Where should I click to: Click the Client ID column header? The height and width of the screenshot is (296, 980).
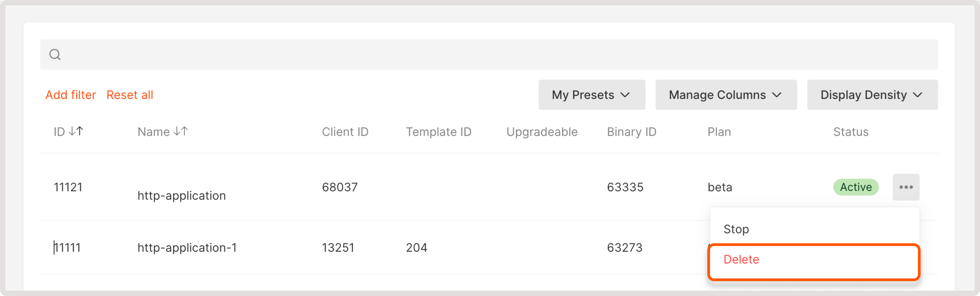click(345, 132)
